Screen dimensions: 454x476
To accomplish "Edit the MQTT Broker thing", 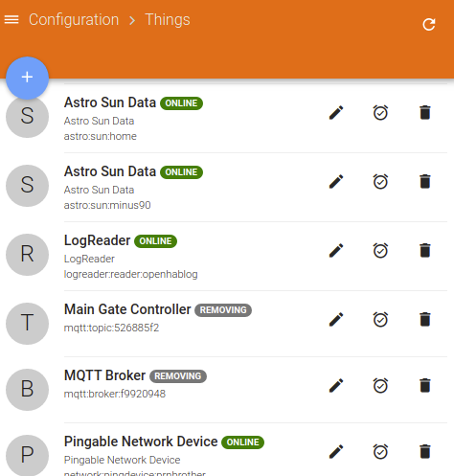I will [336, 386].
